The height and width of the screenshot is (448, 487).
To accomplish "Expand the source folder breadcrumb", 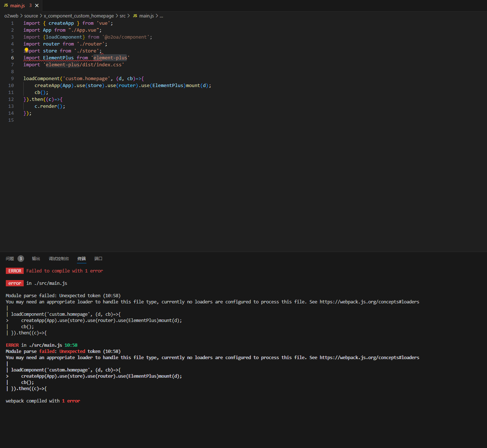I will tap(31, 16).
